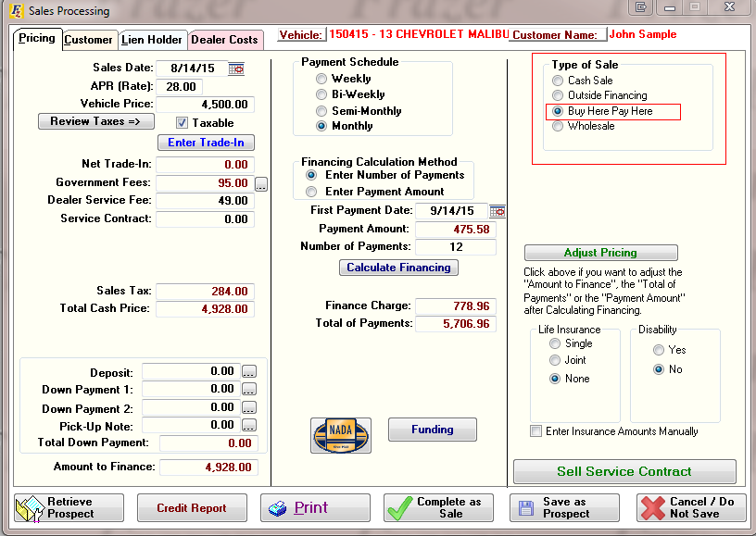756x536 pixels.
Task: Open Down Payment 2 ellipsis button
Action: point(249,408)
